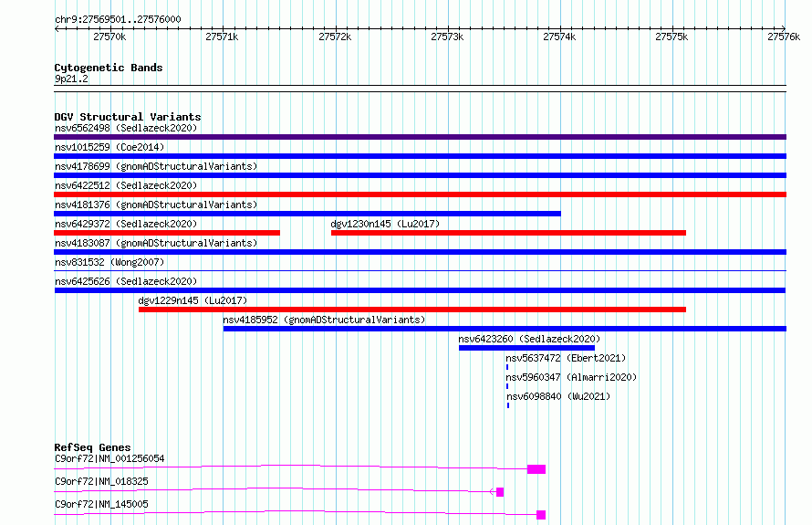
Task: Click the red nsv6422512 variant bar
Action: coord(420,194)
